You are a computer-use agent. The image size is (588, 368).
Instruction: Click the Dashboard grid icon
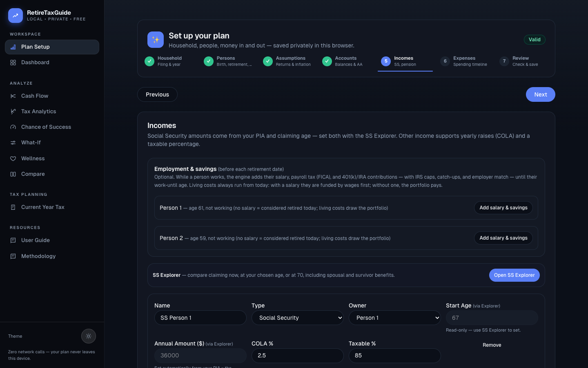point(13,63)
